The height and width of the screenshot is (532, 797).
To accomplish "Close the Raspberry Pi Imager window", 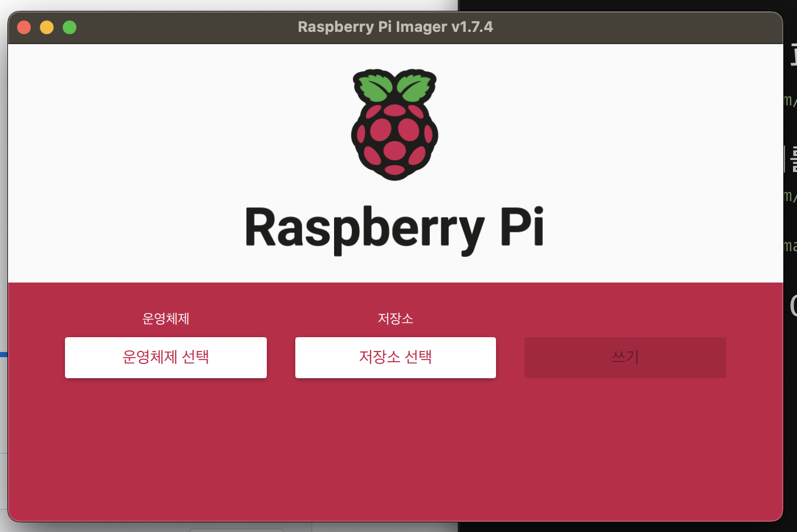I will tap(24, 27).
